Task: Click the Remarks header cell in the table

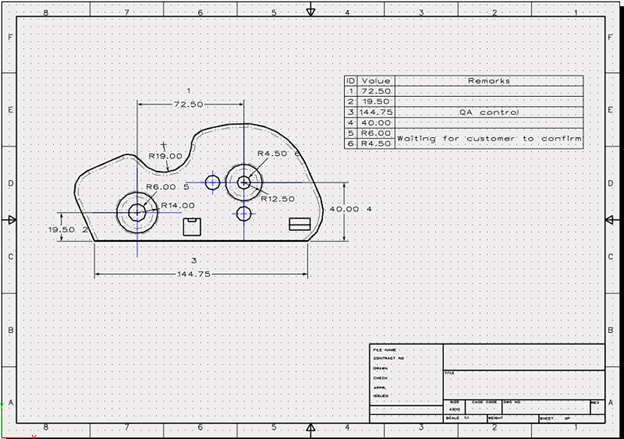Action: point(489,81)
